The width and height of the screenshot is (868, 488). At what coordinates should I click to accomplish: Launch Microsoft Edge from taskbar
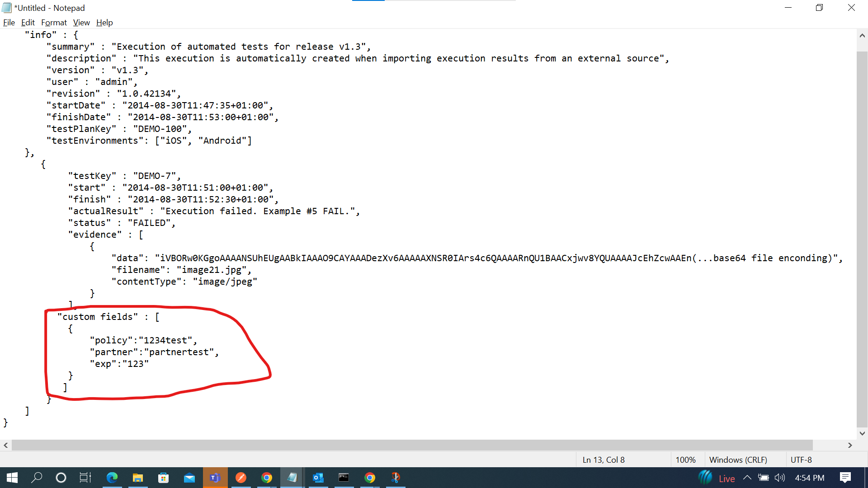coord(112,478)
